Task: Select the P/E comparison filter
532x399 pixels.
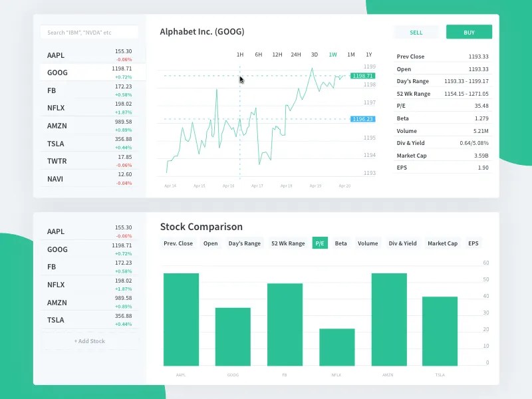Action: click(x=320, y=243)
